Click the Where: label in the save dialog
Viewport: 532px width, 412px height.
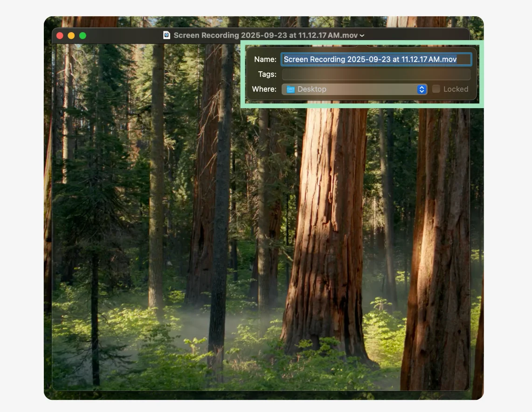pos(263,89)
